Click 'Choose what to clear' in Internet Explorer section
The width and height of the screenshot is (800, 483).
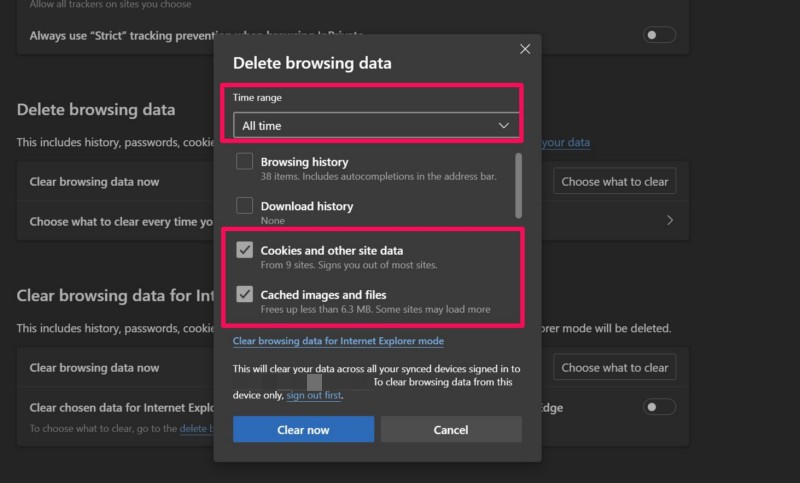614,367
